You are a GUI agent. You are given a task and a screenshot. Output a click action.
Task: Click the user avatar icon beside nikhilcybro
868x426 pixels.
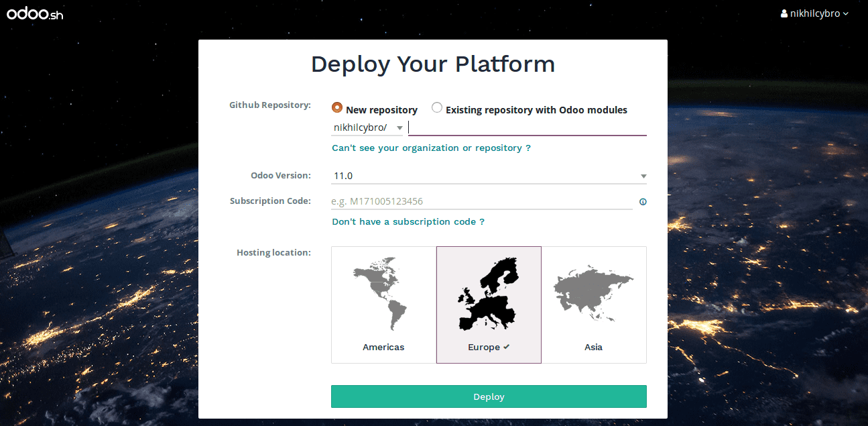784,13
